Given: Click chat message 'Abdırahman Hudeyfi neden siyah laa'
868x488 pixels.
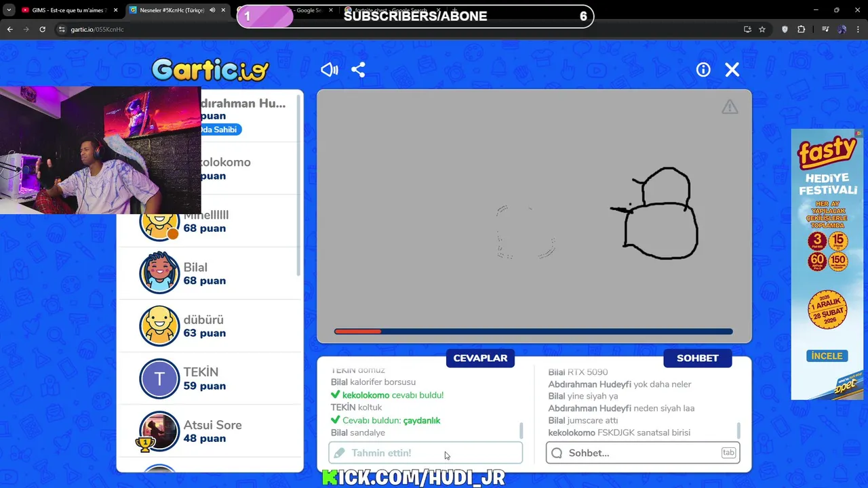Looking at the screenshot, I should (x=621, y=408).
